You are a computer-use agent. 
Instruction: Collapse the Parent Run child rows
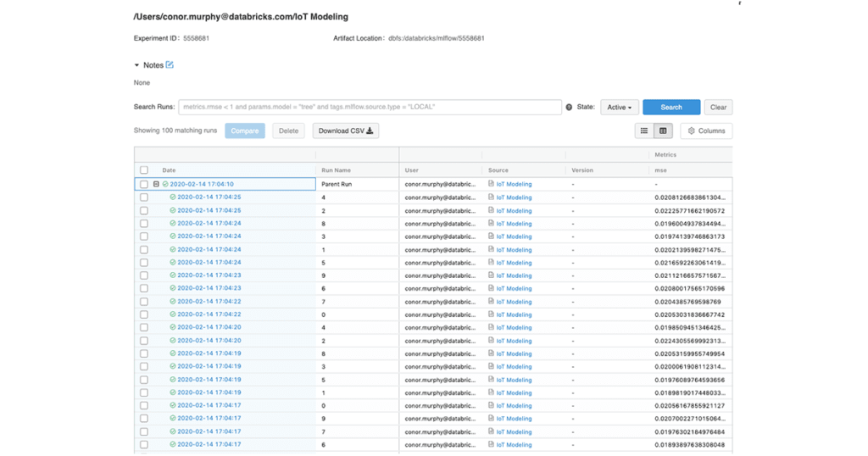point(156,184)
